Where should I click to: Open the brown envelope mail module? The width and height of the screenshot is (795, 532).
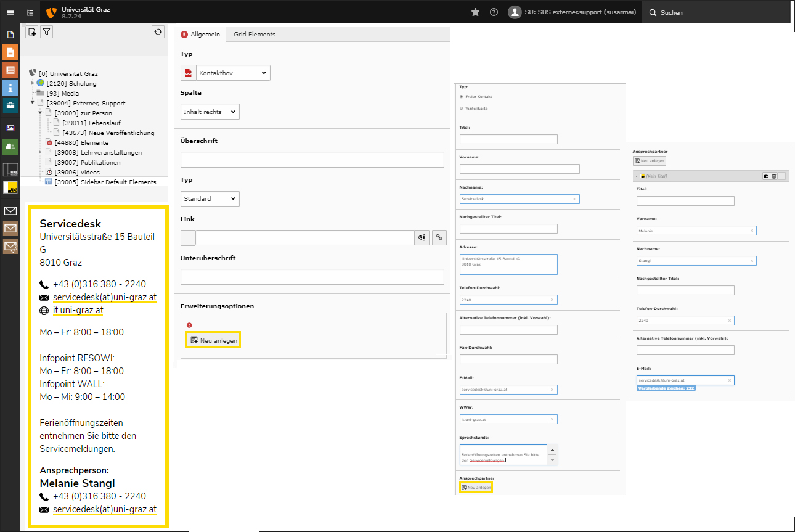10,229
